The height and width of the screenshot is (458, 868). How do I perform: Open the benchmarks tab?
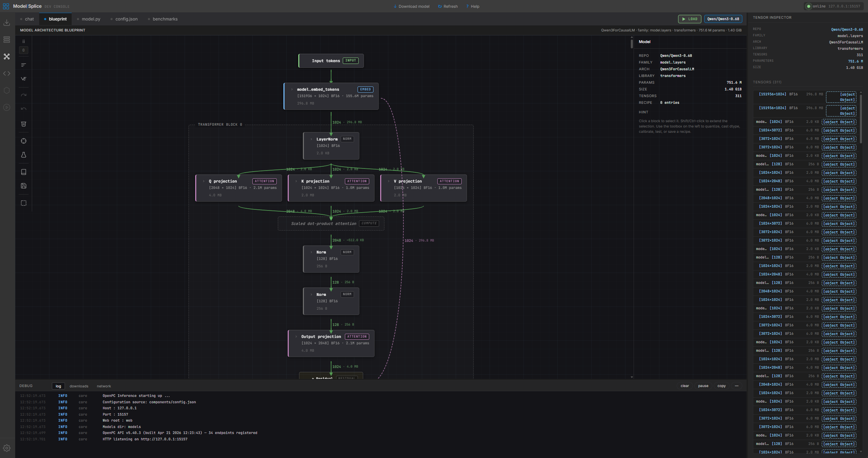click(x=163, y=19)
